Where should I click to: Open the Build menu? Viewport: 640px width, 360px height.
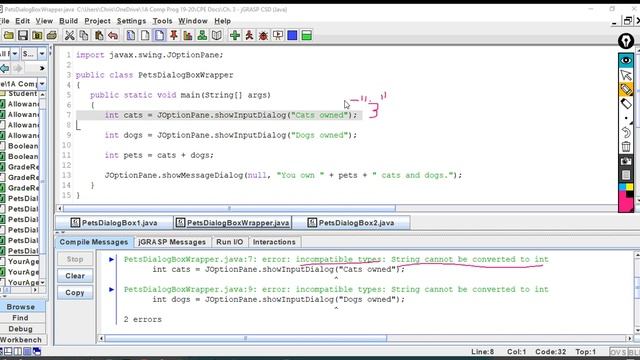pos(68,21)
